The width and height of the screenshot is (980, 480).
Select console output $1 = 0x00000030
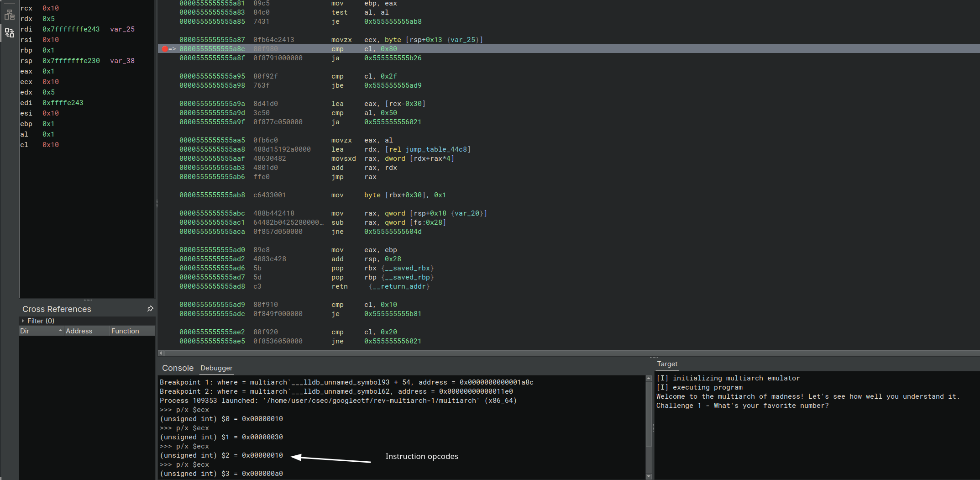[221, 437]
